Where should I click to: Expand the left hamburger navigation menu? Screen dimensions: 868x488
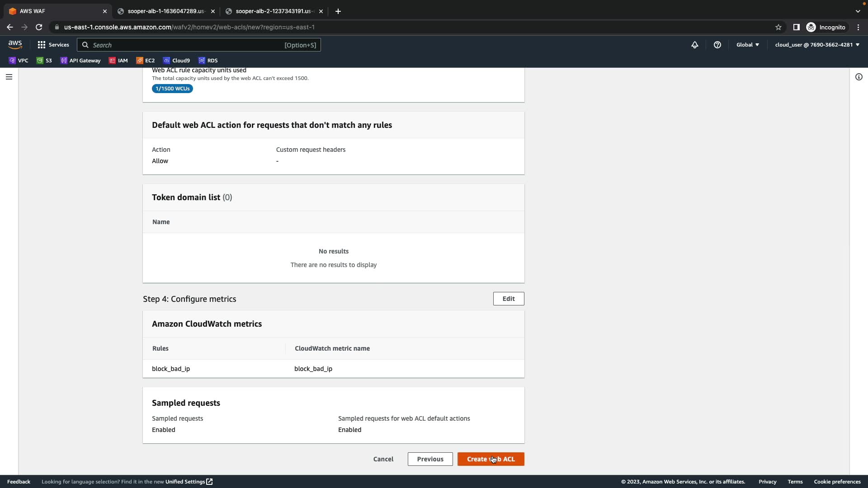pyautogui.click(x=9, y=77)
